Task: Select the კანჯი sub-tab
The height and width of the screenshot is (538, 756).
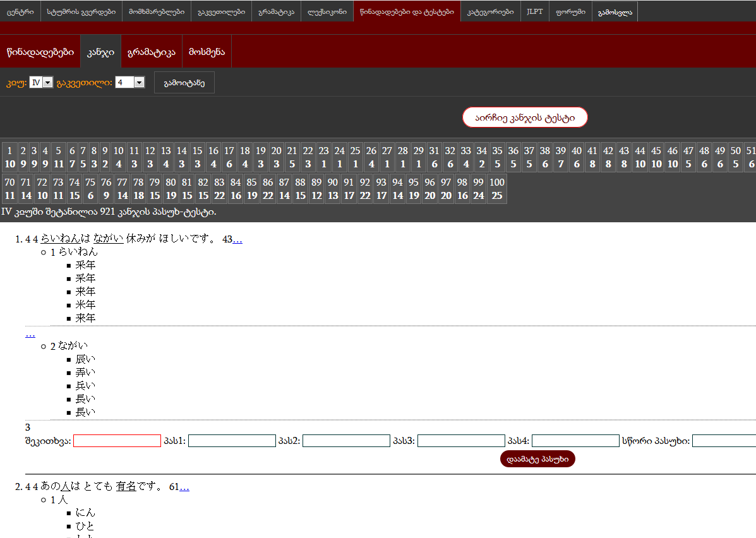Action: tap(100, 52)
